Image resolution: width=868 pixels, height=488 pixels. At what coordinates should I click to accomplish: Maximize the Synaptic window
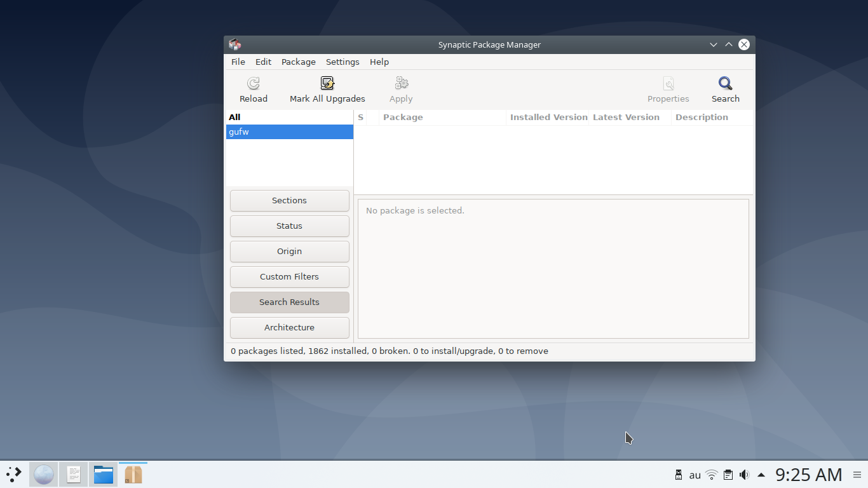[x=729, y=44]
